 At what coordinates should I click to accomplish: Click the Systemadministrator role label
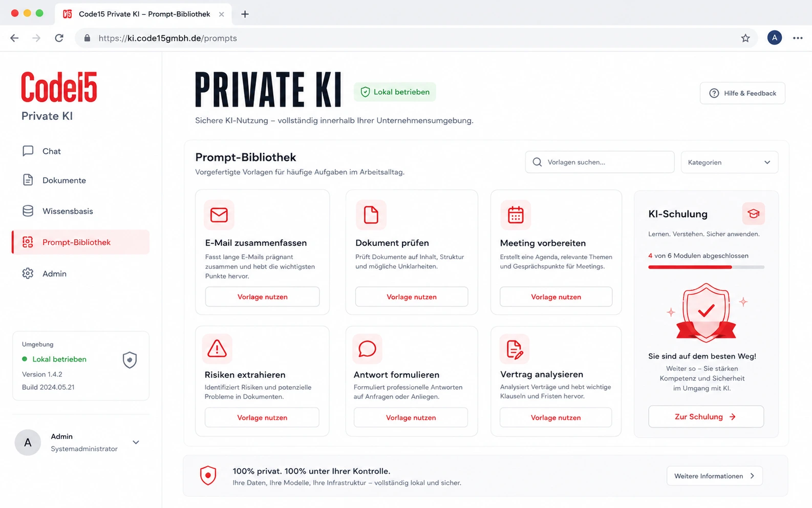84,449
